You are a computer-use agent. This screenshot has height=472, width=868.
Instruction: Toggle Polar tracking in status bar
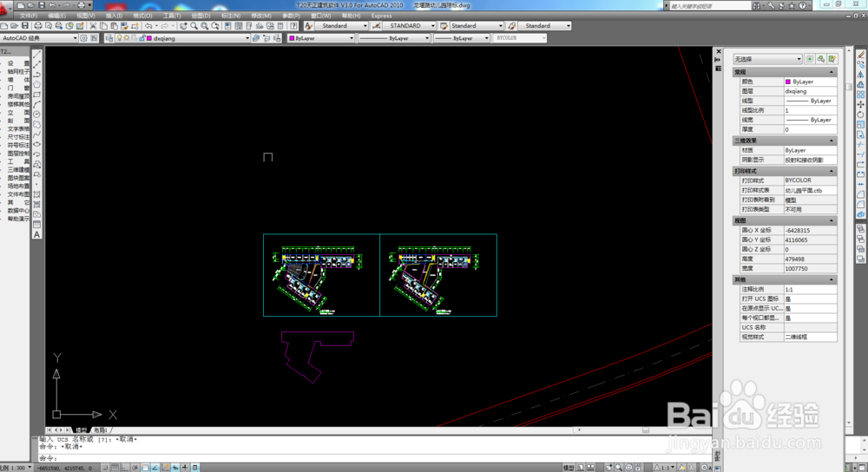click(135, 468)
